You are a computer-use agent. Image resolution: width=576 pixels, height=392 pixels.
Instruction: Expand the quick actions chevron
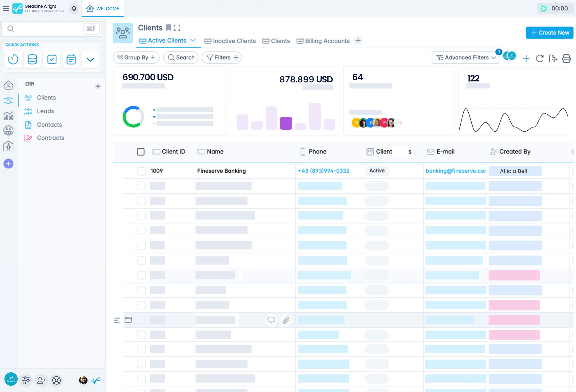[90, 59]
